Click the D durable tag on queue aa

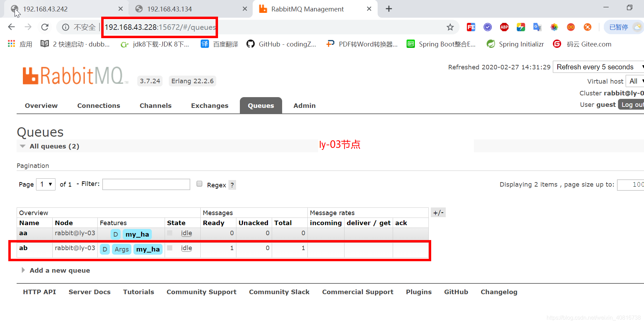(115, 234)
